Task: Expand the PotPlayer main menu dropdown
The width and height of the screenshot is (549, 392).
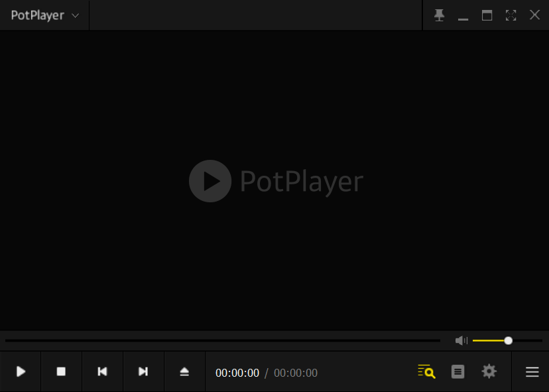Action: 44,15
